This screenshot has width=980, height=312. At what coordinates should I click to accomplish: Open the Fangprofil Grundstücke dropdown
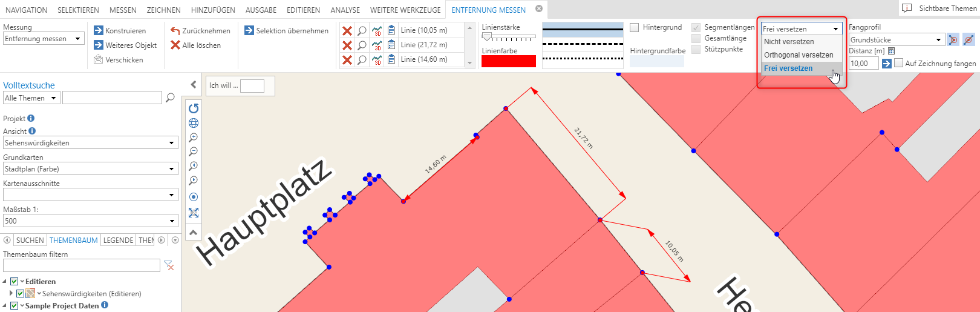click(897, 40)
